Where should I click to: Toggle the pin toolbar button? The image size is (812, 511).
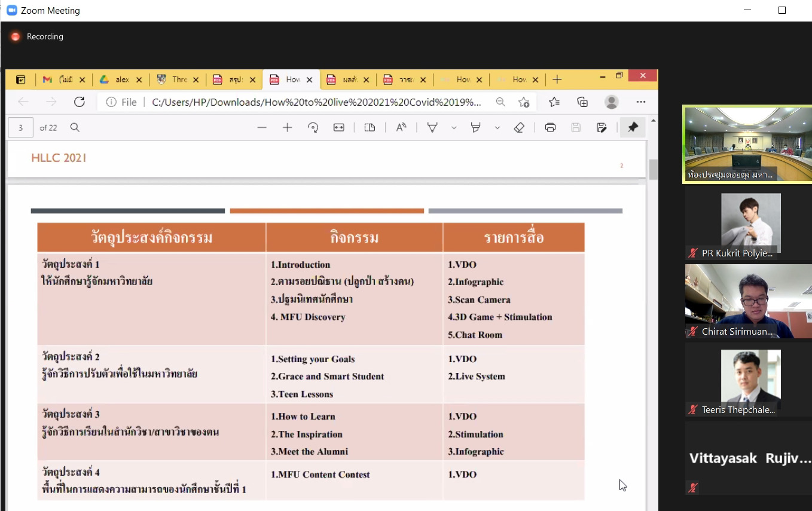[x=633, y=127]
